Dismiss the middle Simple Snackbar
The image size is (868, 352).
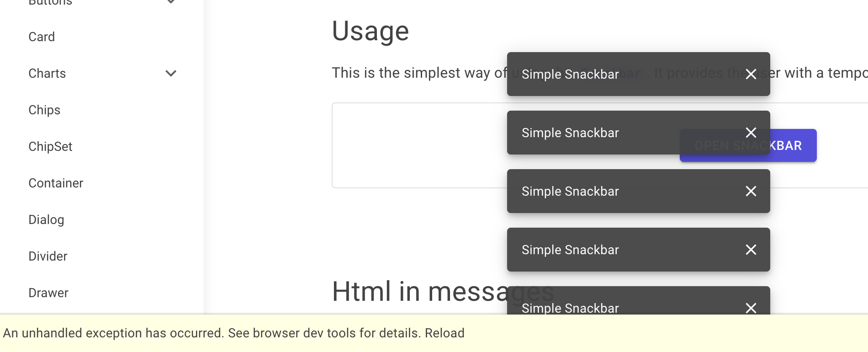click(x=751, y=191)
